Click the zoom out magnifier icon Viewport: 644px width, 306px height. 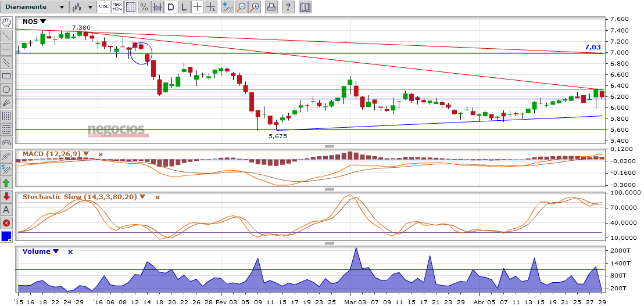pos(242,7)
